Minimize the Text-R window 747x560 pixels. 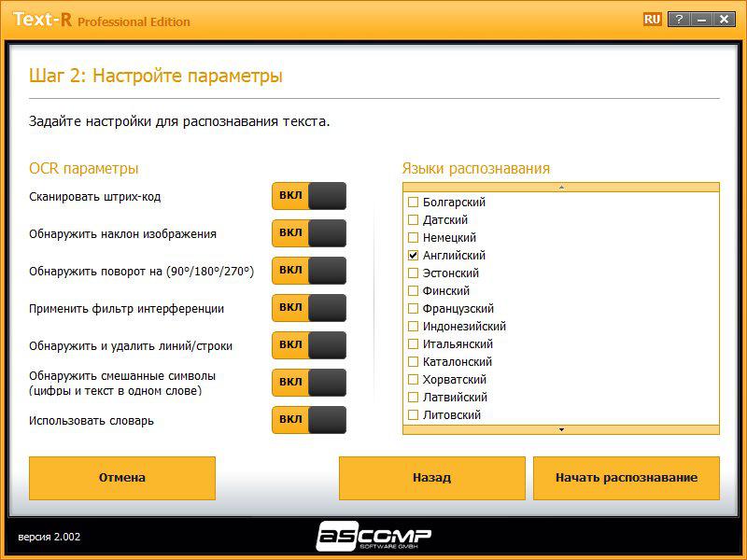[701, 20]
